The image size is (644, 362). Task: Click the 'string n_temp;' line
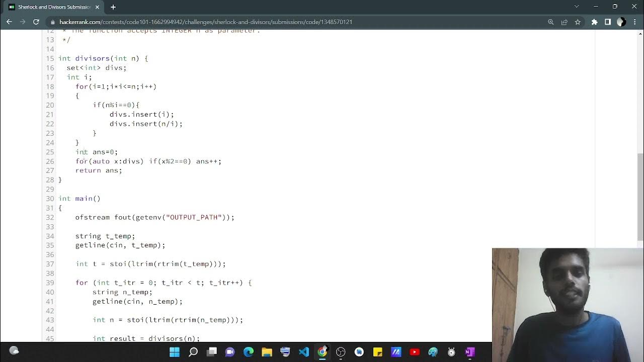point(122,292)
